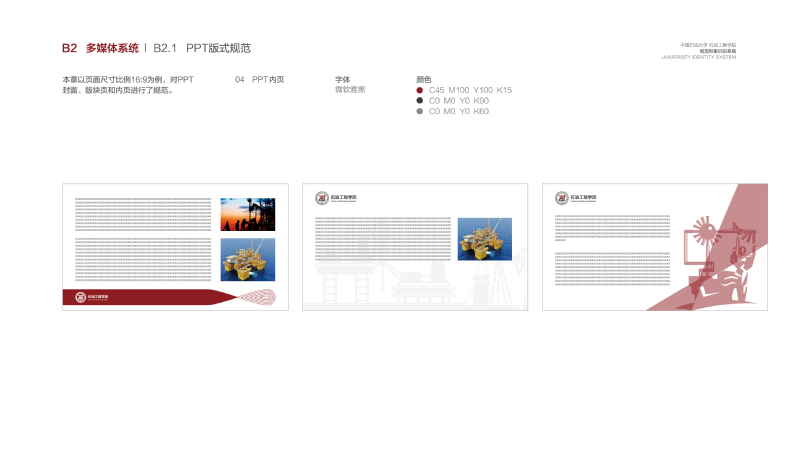The image size is (799, 450).
Task: Click the 颜色 label
Action: coord(423,79)
